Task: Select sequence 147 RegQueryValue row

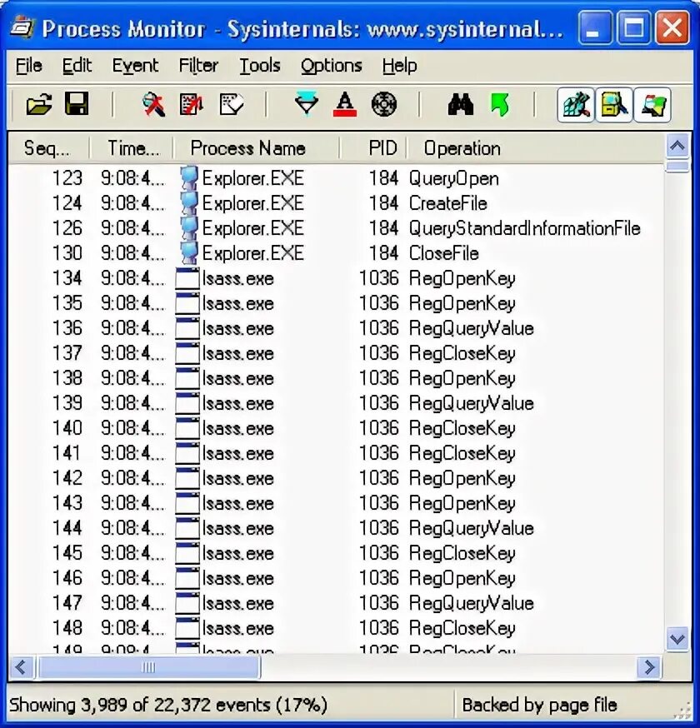Action: pyautogui.click(x=337, y=604)
